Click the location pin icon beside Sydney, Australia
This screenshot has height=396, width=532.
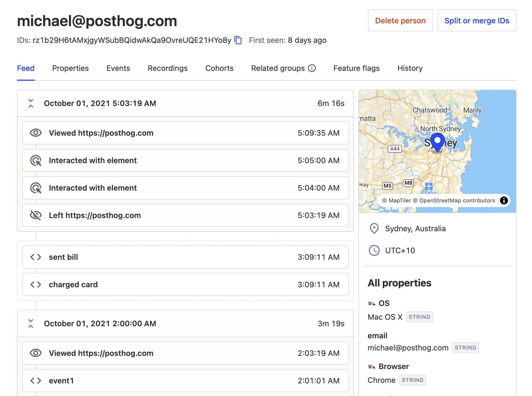click(374, 228)
